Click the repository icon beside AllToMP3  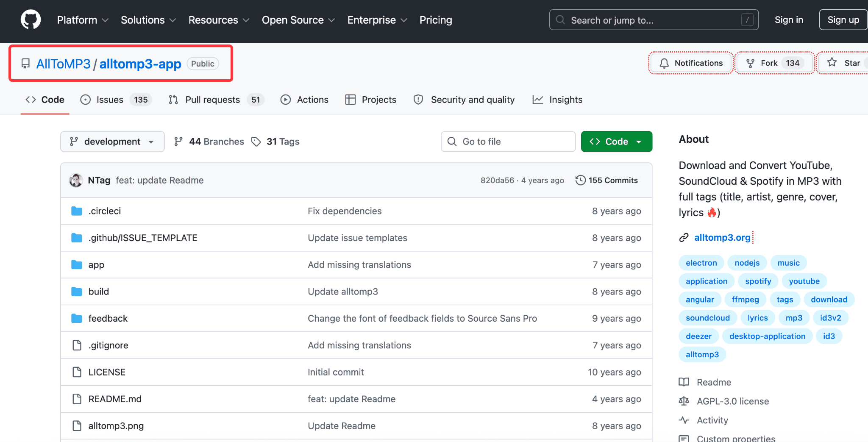pos(25,64)
